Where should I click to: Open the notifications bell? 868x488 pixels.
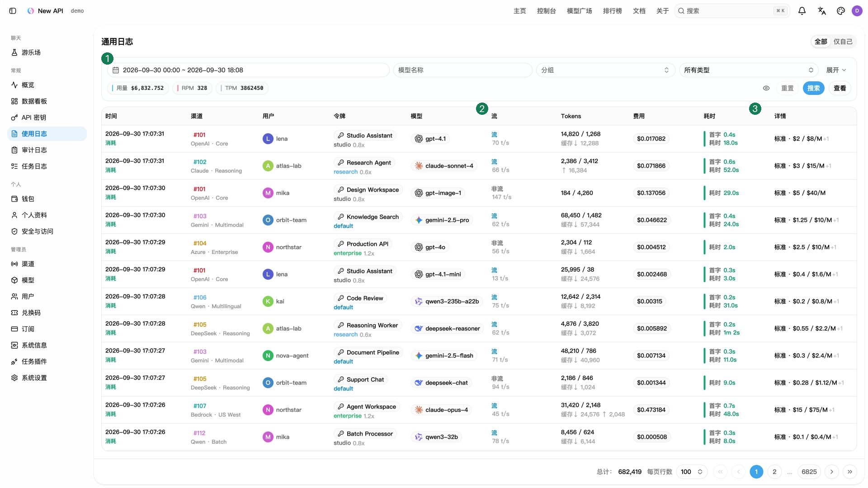point(802,11)
